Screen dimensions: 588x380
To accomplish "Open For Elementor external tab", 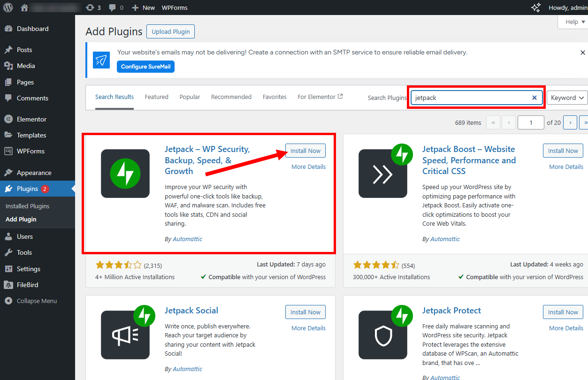I will point(320,97).
